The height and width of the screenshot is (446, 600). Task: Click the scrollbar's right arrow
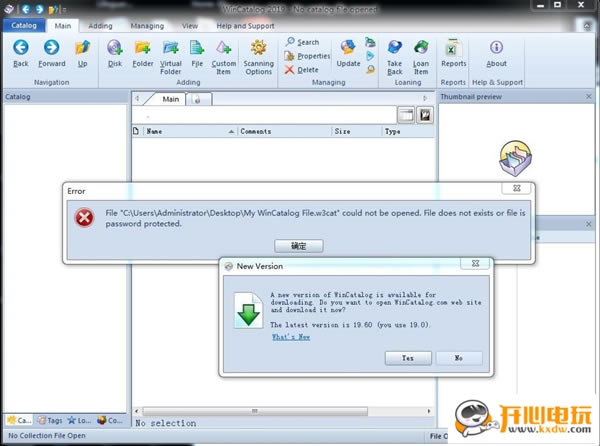[x=429, y=411]
